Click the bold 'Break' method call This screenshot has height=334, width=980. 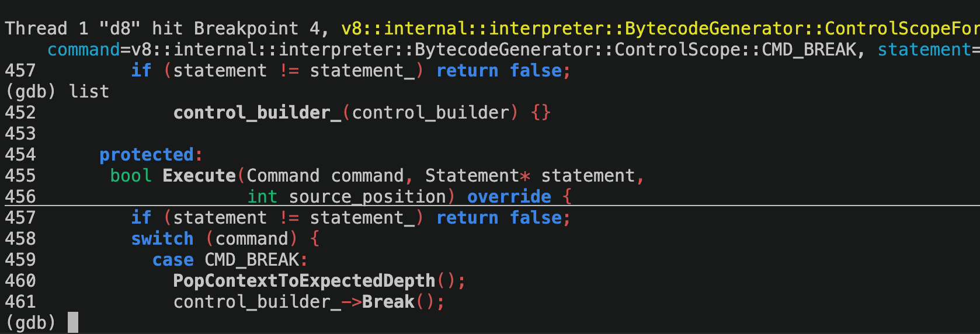pos(388,302)
